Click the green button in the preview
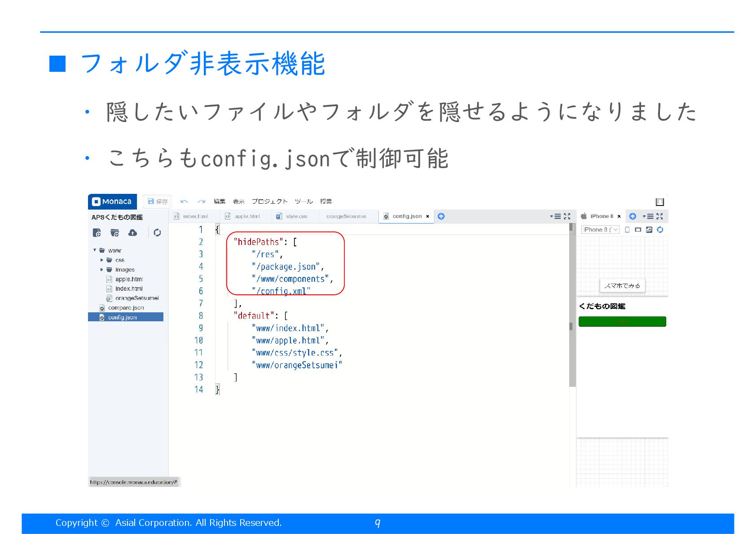This screenshot has width=756, height=534. (622, 321)
